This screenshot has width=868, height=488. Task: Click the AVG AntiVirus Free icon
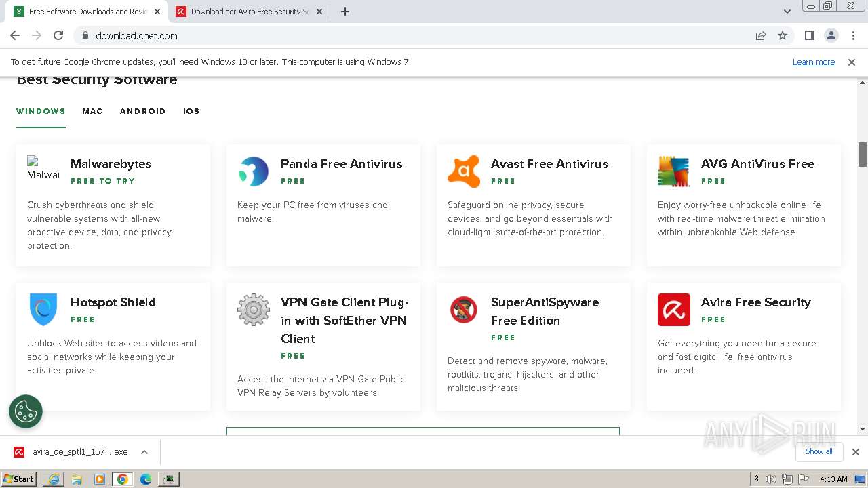(x=674, y=171)
